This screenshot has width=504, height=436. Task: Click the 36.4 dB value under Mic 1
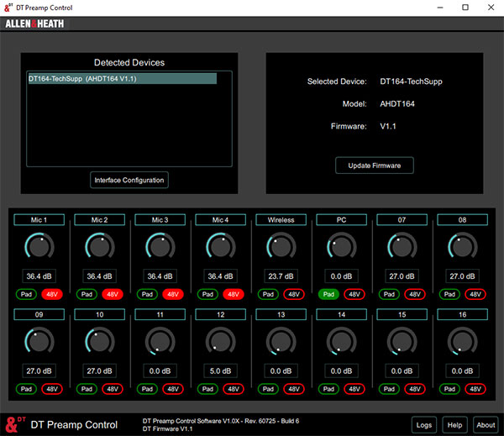click(x=39, y=276)
